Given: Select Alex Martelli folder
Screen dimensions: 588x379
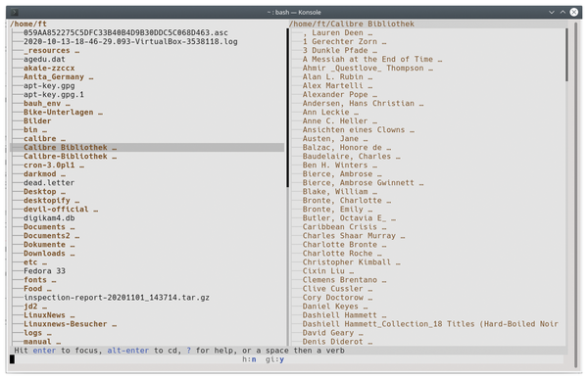Looking at the screenshot, I should (333, 86).
